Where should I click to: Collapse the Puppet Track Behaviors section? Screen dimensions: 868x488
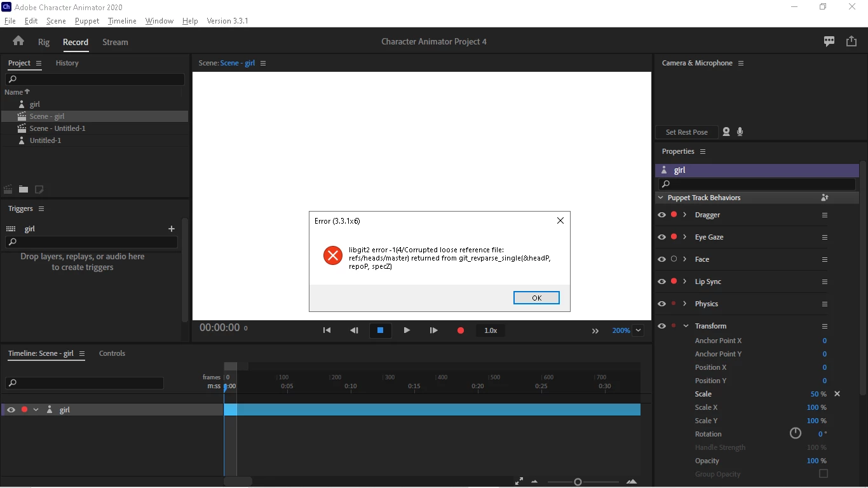coord(661,198)
